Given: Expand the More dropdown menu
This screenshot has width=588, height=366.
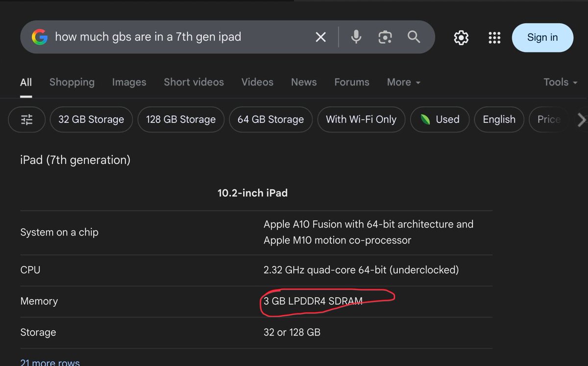Looking at the screenshot, I should [404, 82].
